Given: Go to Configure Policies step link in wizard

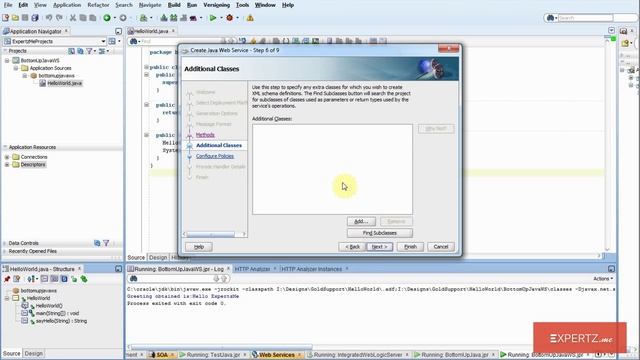Looking at the screenshot, I should click(x=215, y=156).
